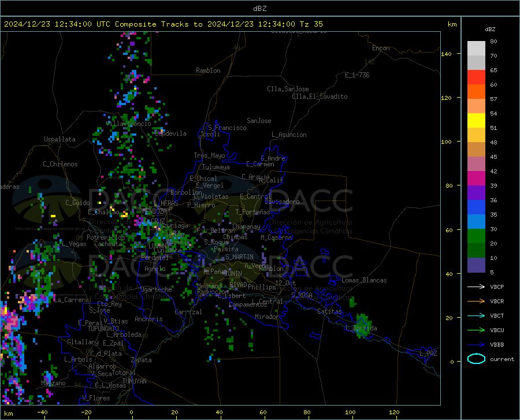
Task: Click the Capdevila map label
Action: [170, 133]
